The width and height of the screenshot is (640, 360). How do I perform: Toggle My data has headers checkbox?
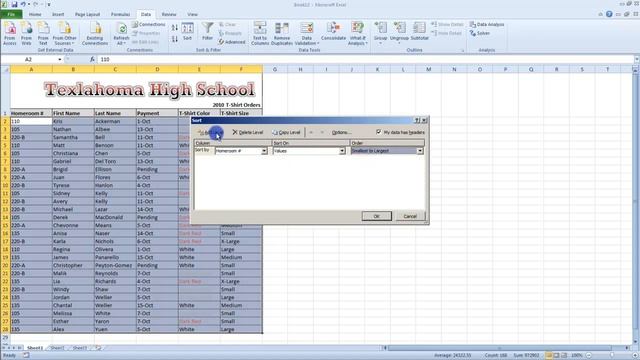click(x=379, y=132)
